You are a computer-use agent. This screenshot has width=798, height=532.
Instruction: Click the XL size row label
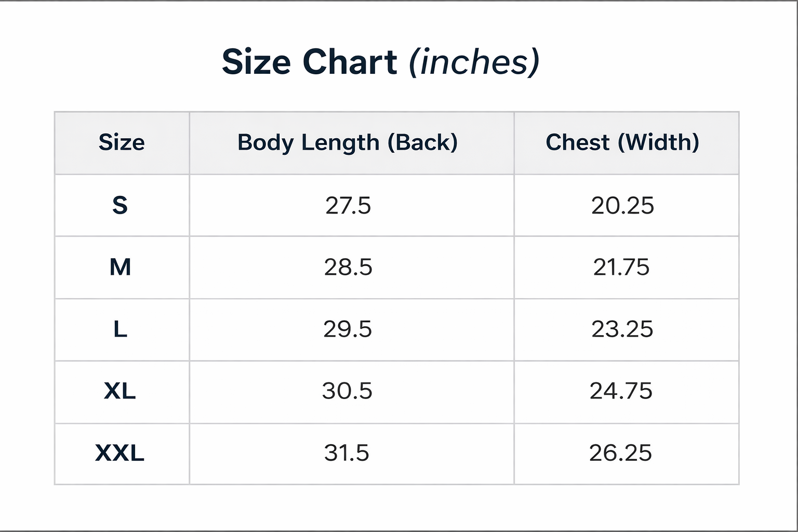click(120, 391)
